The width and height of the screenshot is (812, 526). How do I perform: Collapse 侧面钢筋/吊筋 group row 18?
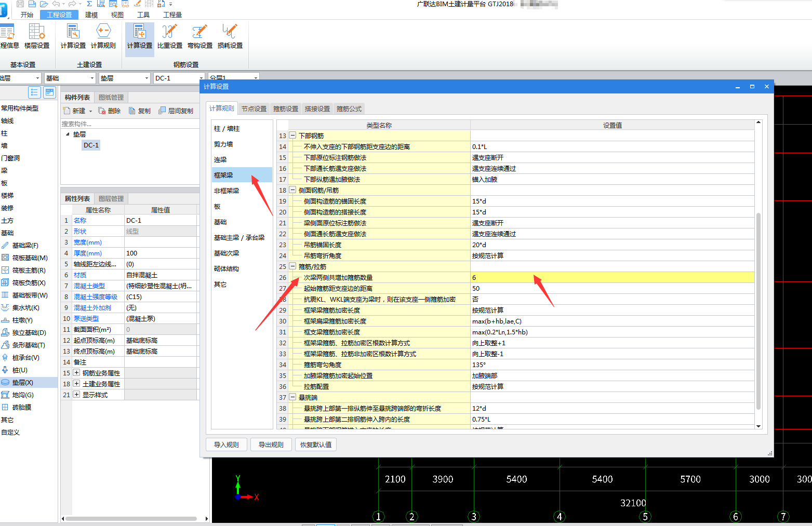pyautogui.click(x=292, y=190)
